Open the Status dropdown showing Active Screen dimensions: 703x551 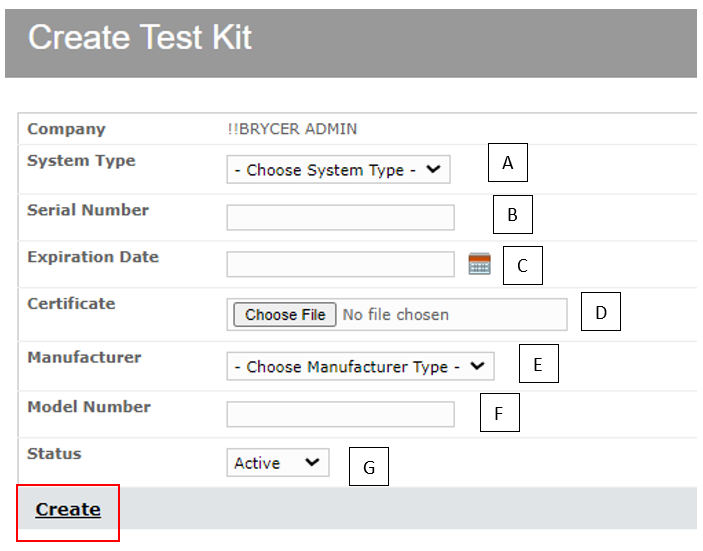277,463
